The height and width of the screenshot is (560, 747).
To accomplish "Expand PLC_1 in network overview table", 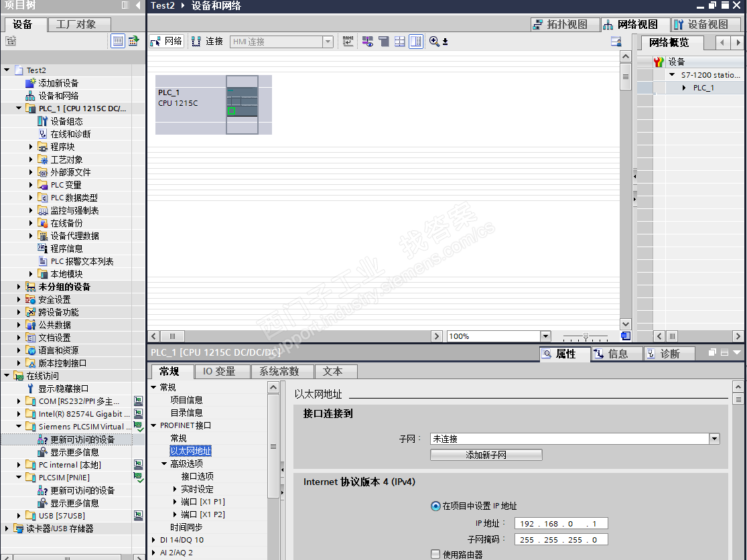I will tap(684, 88).
